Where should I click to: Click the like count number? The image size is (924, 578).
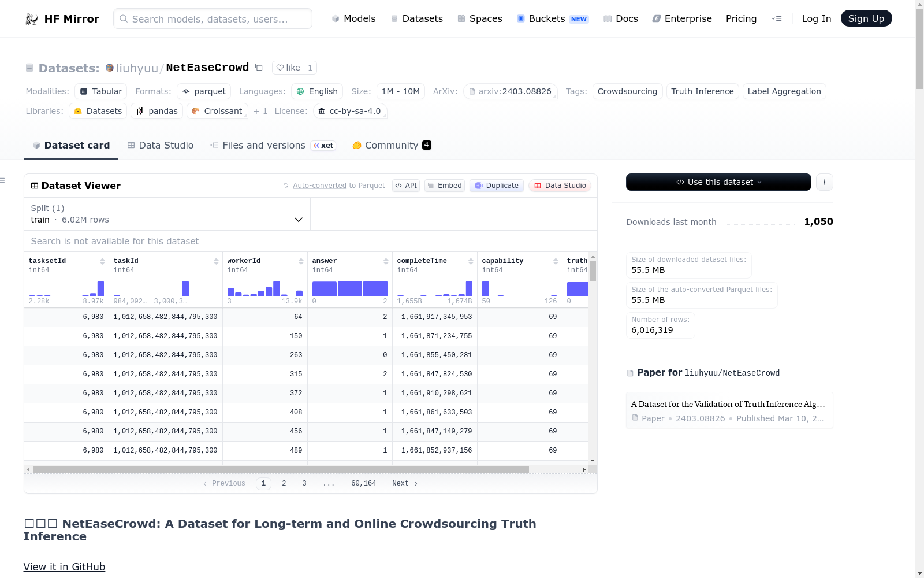pos(310,68)
